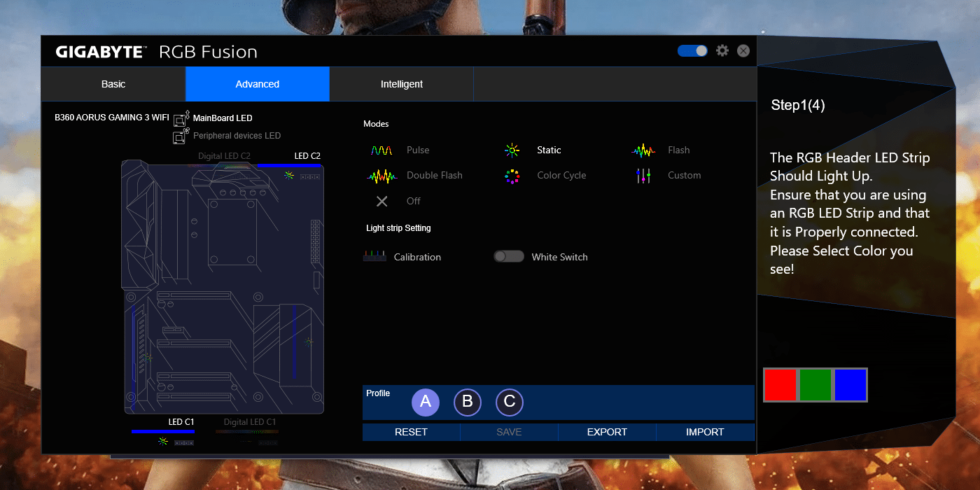
Task: Toggle the RGB Fusion master power switch
Action: point(692,50)
